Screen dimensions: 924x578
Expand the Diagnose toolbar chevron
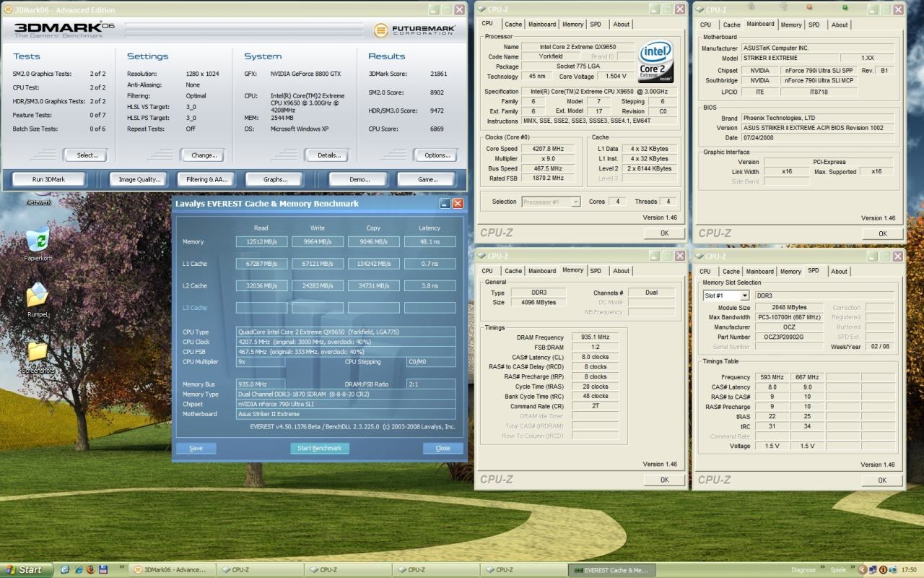click(821, 566)
